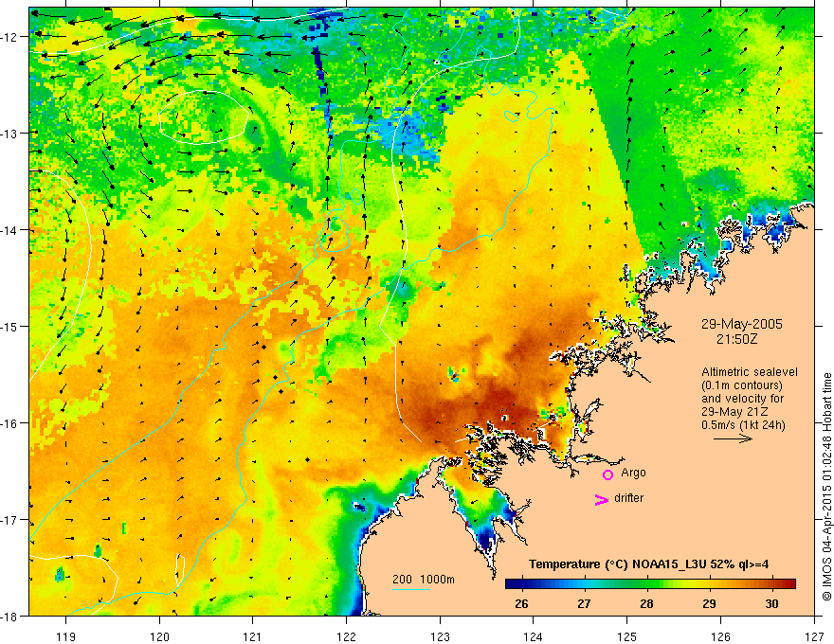
Task: Click the 127 longitude axis label
Action: click(x=814, y=636)
